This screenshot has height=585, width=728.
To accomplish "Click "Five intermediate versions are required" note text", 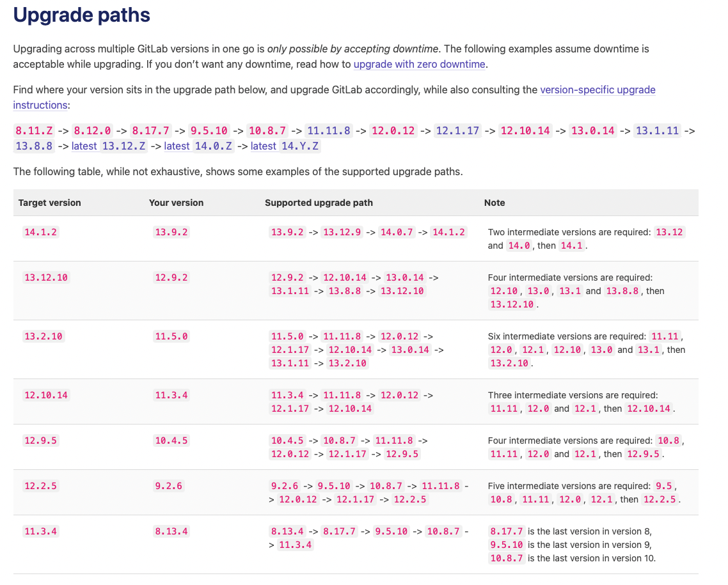I will click(569, 486).
